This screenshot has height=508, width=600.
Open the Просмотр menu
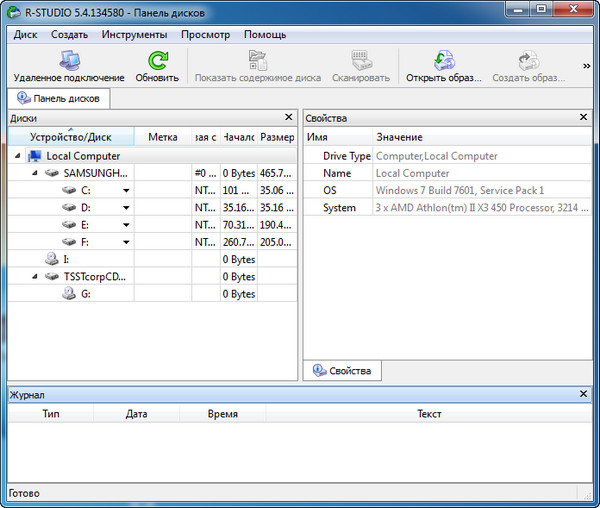[205, 34]
